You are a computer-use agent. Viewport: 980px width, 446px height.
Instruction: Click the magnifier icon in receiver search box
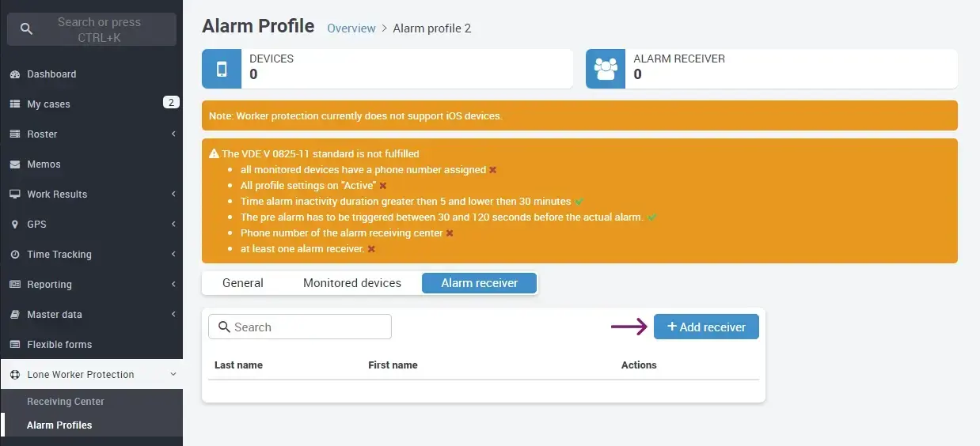pos(224,327)
